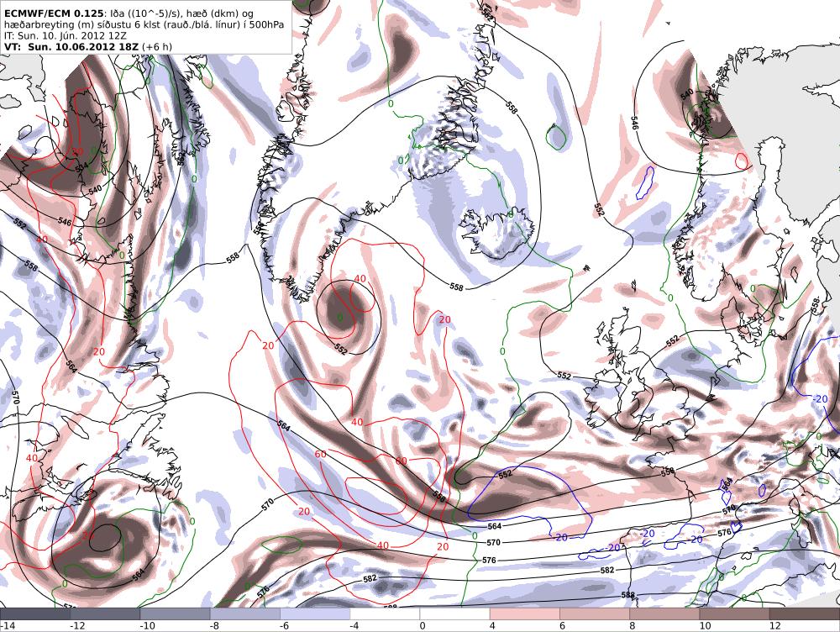Click the colorbar label "-4"

click(x=354, y=625)
